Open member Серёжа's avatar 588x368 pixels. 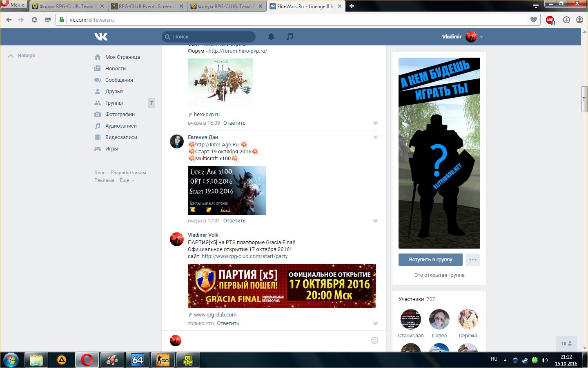click(x=468, y=319)
